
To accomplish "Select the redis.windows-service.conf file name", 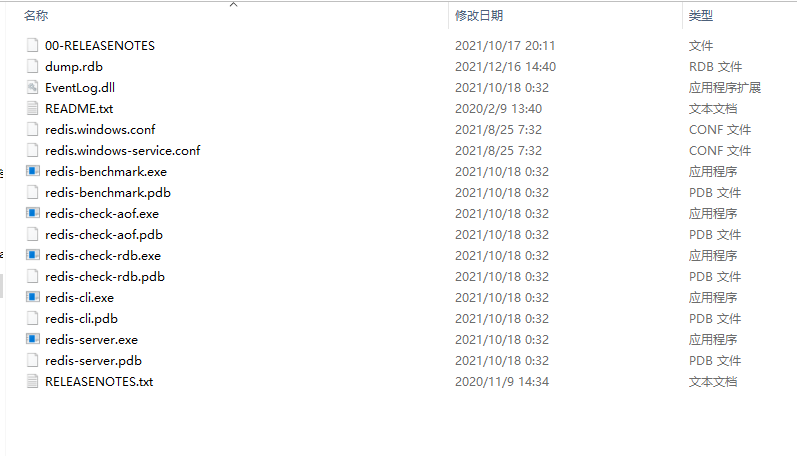I will (122, 150).
